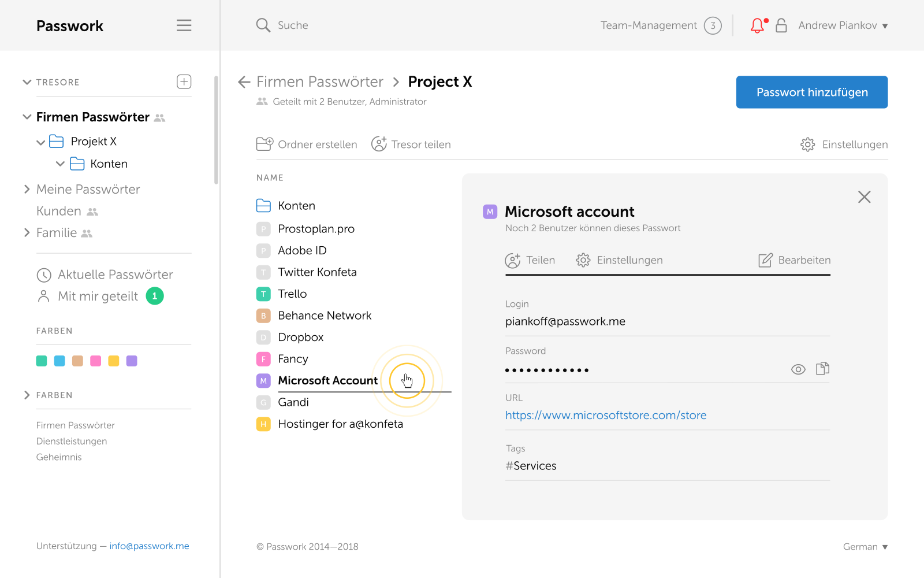Click Firmen Passwörter breadcrumb
This screenshot has width=924, height=578.
click(320, 82)
